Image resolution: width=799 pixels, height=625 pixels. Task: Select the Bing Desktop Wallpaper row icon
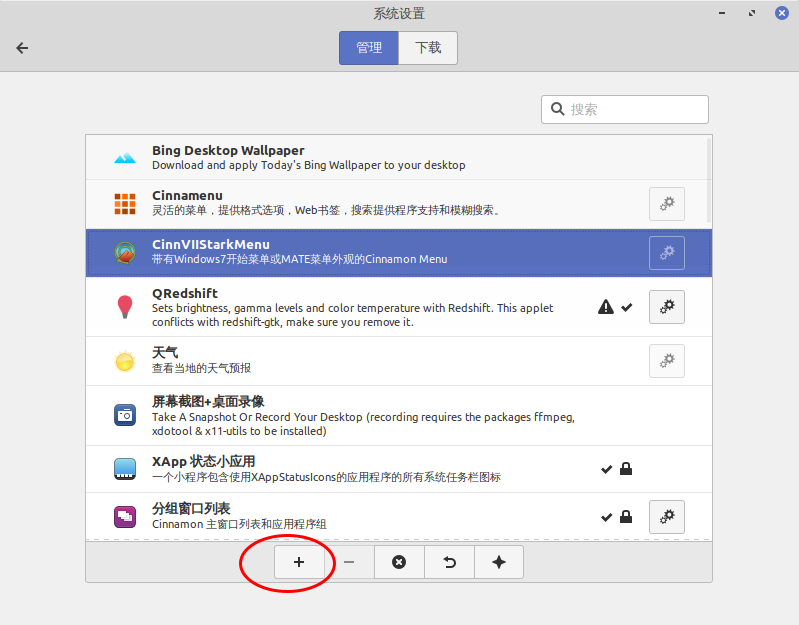[x=125, y=157]
